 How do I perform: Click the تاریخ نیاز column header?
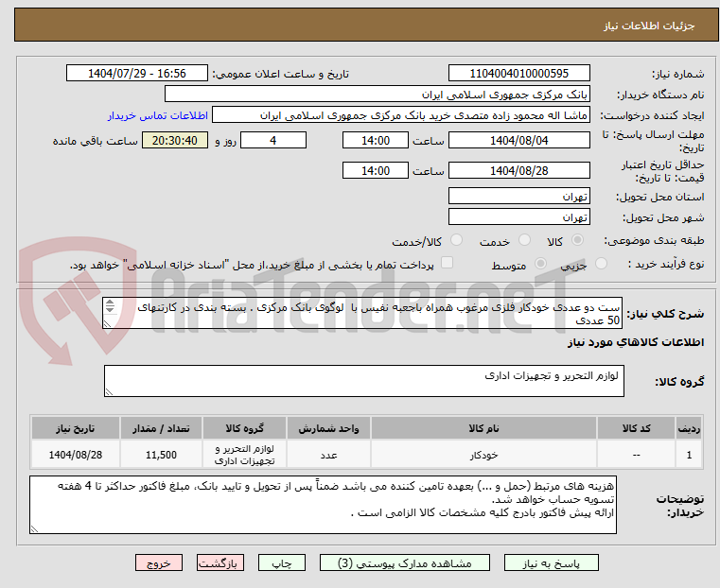click(x=76, y=428)
